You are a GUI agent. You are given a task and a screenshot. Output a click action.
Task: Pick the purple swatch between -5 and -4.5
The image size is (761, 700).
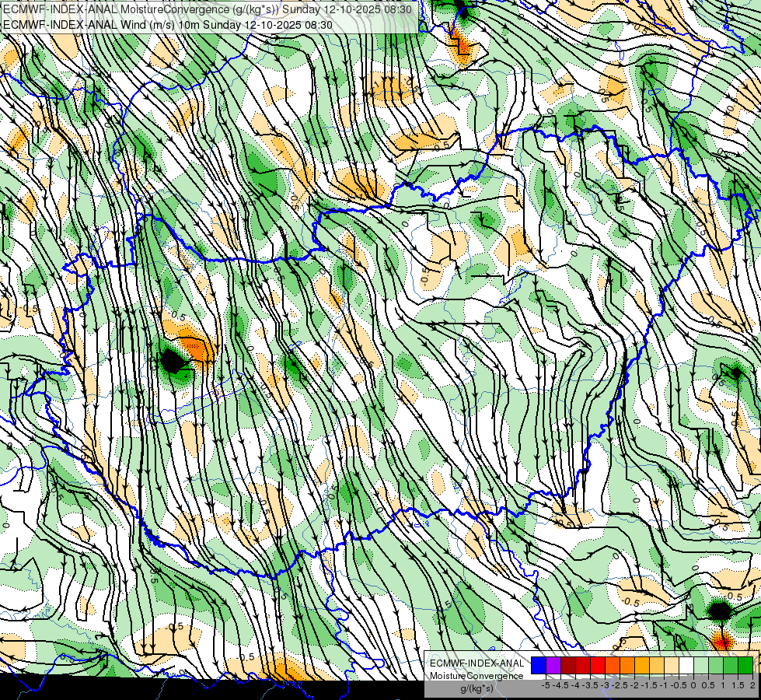coord(553,665)
